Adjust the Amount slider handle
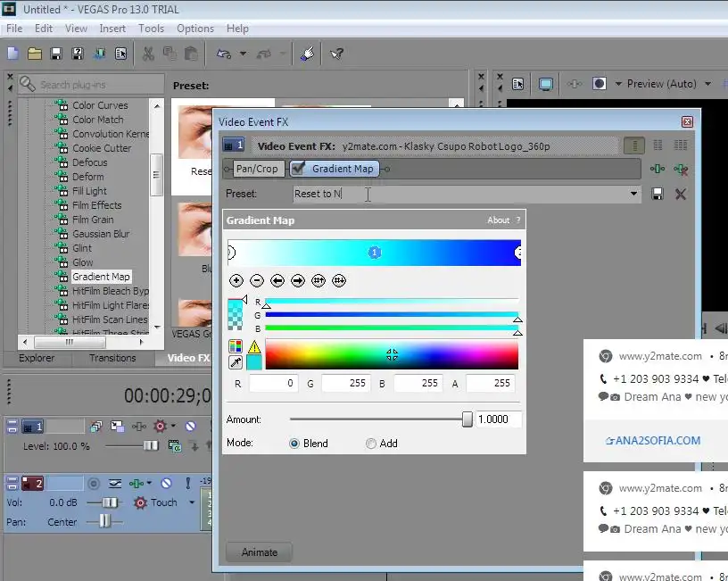 pos(467,419)
